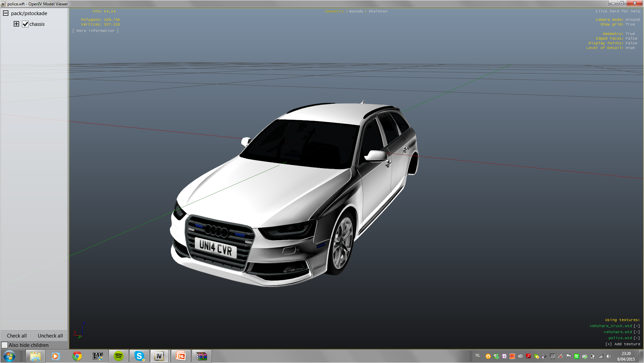Click the power plug battery icon

[x=593, y=356]
